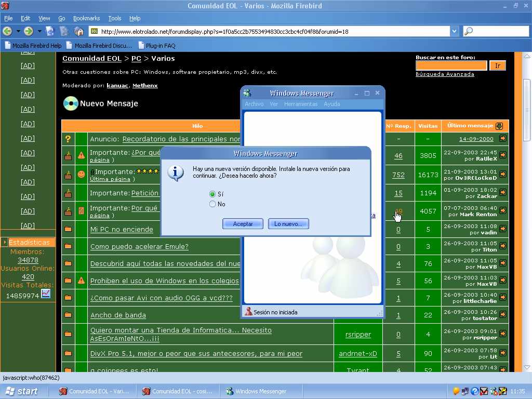The image size is (532, 399).
Task: Open the Archivo menu in Windows Messenger
Action: point(254,104)
